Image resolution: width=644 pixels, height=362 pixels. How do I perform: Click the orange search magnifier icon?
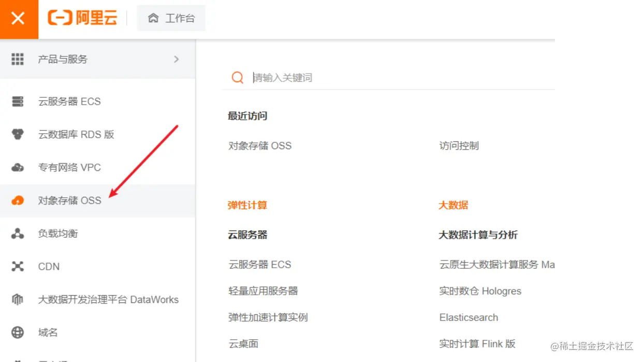[x=238, y=78]
